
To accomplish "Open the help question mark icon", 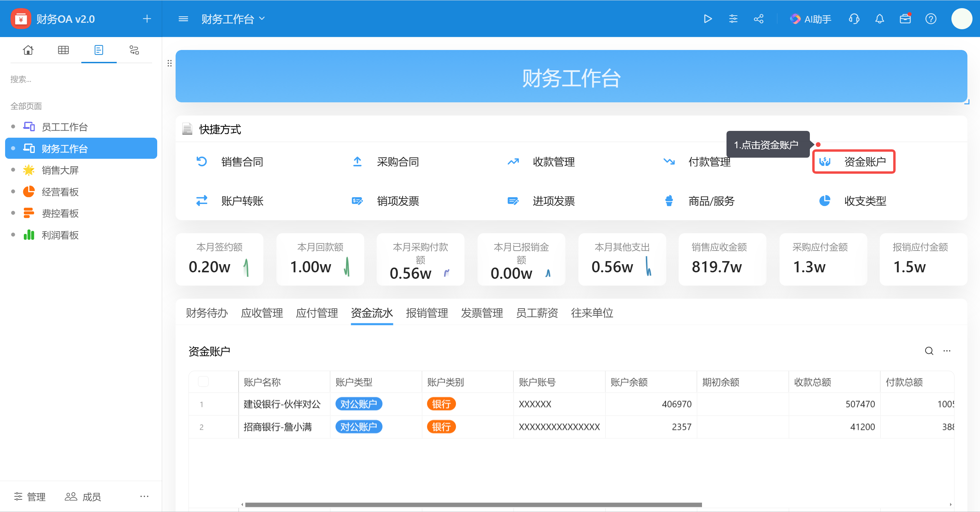I will [x=931, y=19].
